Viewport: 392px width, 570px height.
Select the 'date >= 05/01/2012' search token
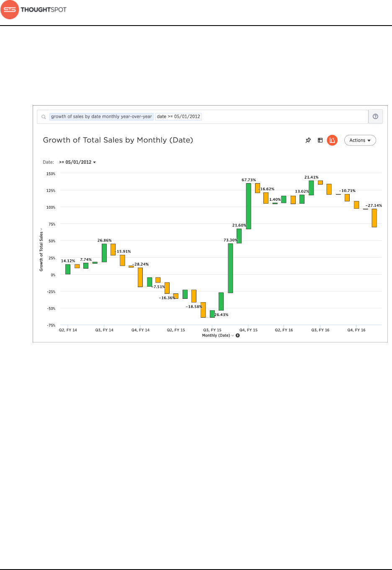179,117
